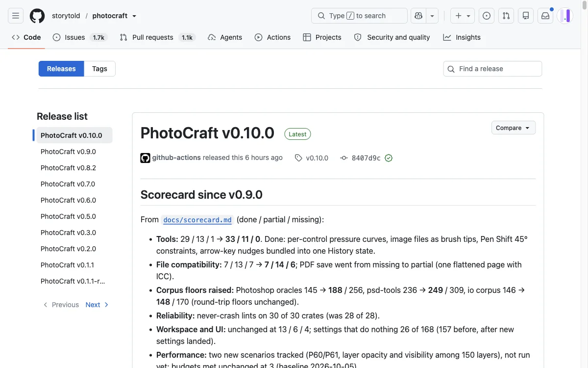Switch to the Code tab
The height and width of the screenshot is (368, 588).
26,37
